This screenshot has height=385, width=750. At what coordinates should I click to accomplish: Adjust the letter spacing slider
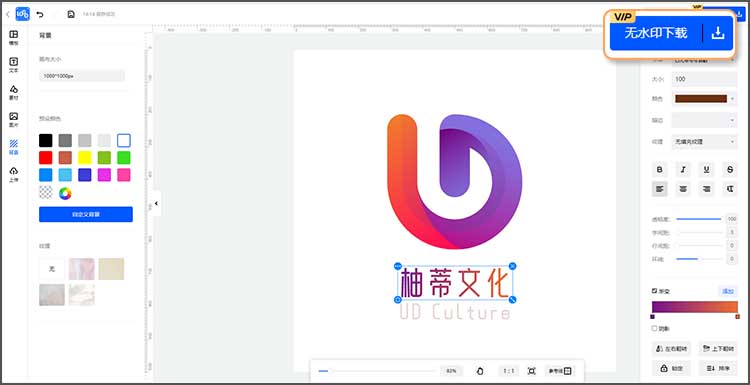[699, 232]
